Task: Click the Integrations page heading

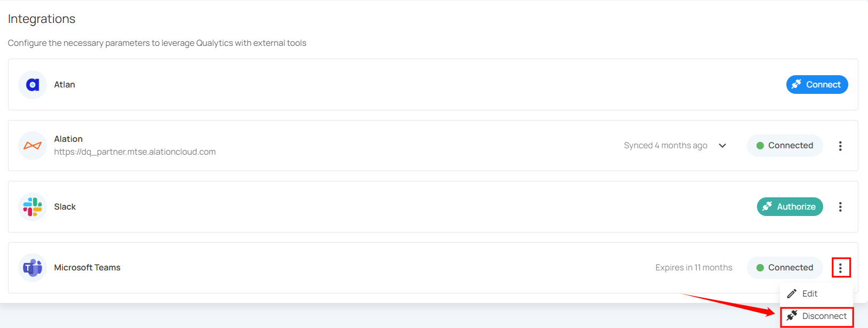Action: [42, 19]
